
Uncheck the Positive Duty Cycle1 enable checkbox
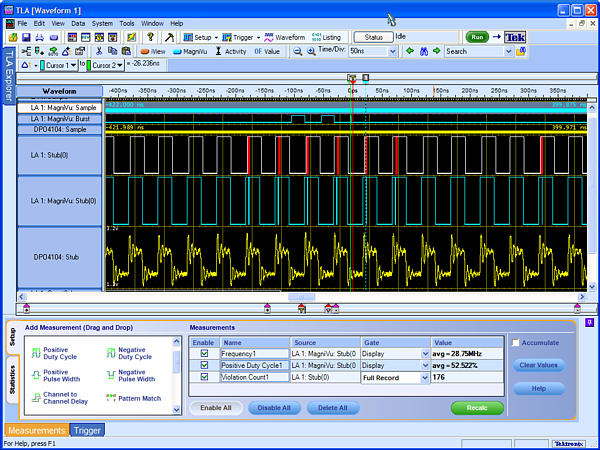204,365
